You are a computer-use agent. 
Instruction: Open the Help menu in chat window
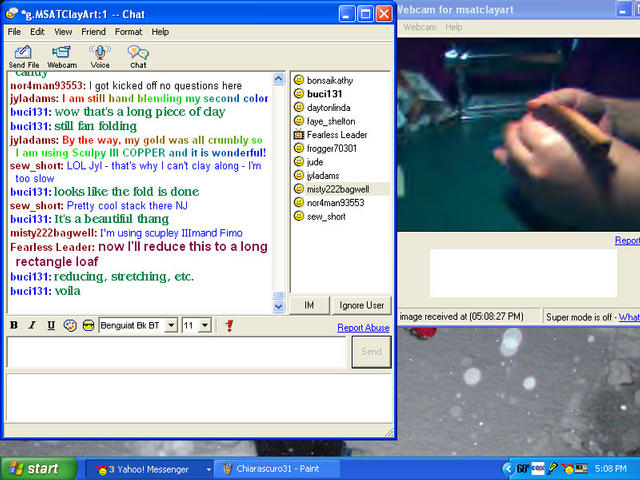(x=160, y=32)
